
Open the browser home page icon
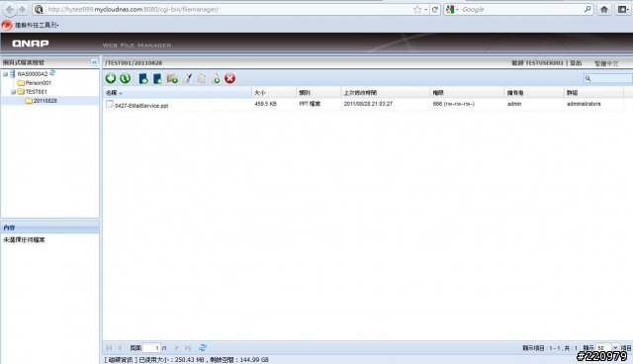[604, 9]
